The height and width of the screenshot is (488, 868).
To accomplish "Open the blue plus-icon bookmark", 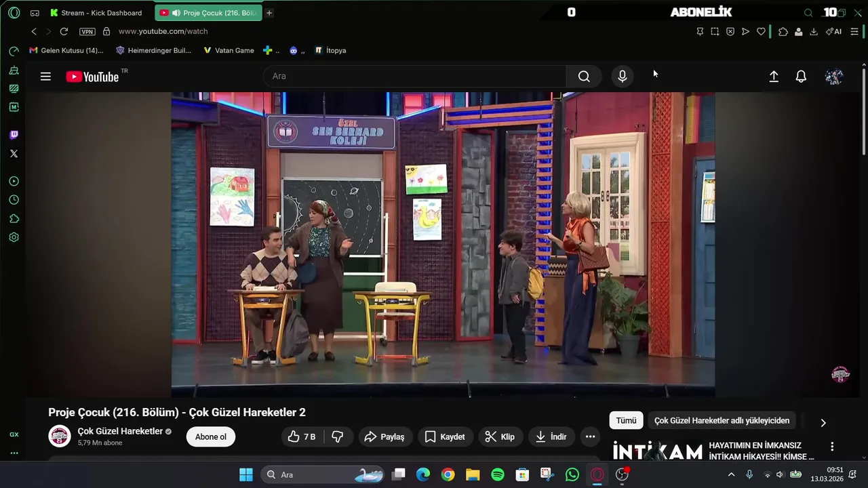I will coord(271,50).
